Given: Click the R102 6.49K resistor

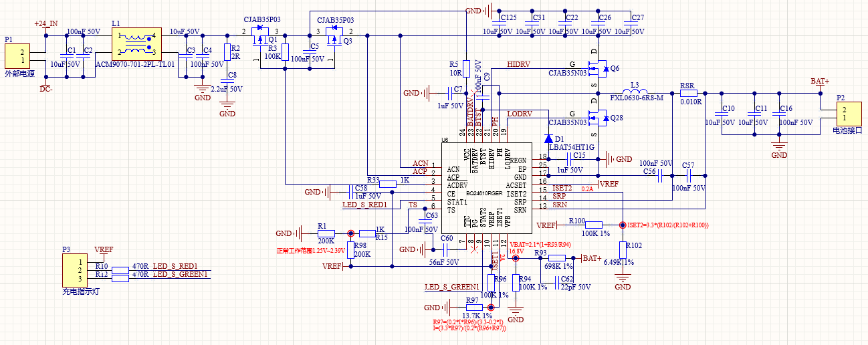Looking at the screenshot, I should pos(623,249).
